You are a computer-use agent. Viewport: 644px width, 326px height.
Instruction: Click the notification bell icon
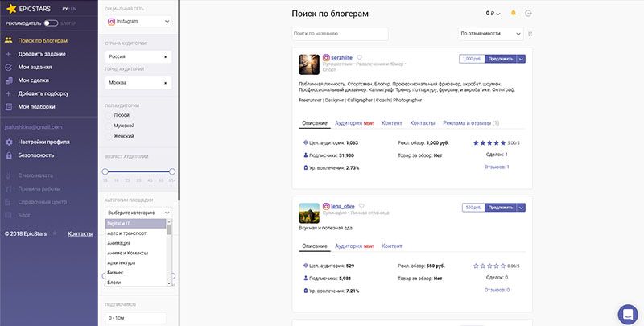pos(512,14)
